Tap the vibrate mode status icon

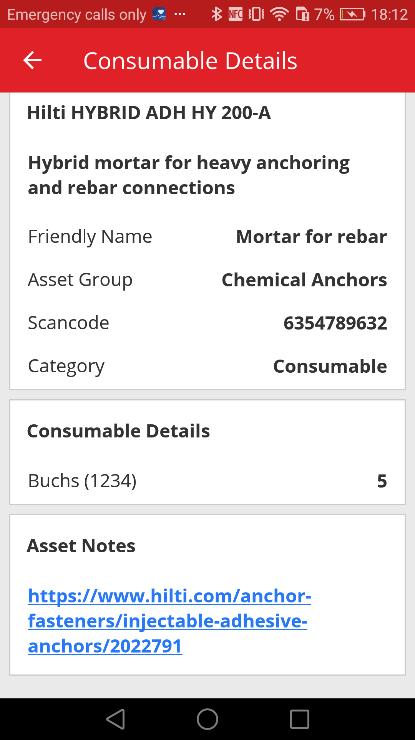point(256,14)
